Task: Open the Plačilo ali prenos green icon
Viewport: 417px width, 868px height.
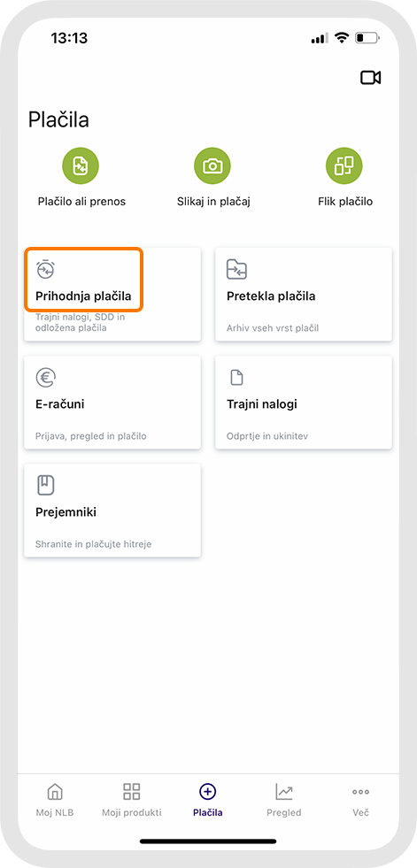Action: pyautogui.click(x=81, y=165)
